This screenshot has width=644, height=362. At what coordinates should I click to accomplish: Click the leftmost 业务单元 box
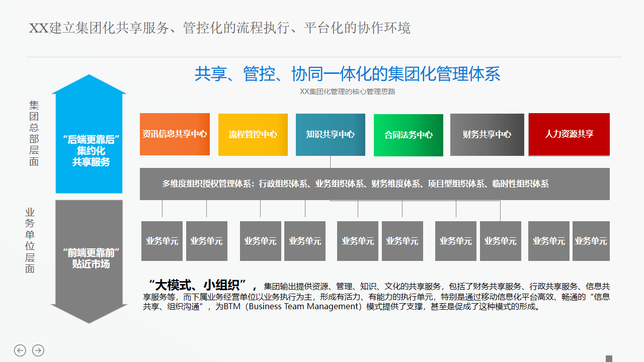(162, 241)
